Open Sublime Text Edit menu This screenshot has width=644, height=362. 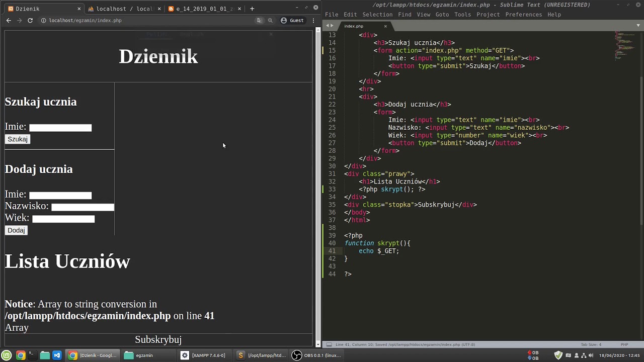point(350,15)
